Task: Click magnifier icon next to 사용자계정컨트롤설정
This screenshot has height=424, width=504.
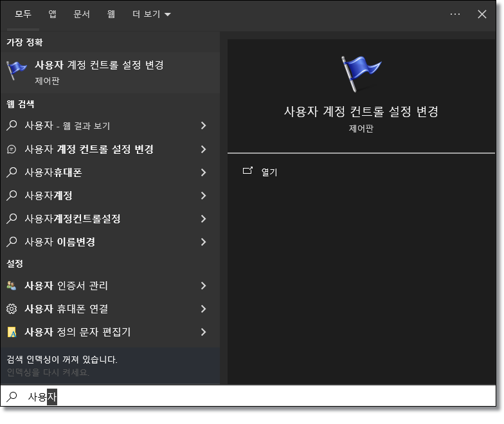Action: coord(12,219)
